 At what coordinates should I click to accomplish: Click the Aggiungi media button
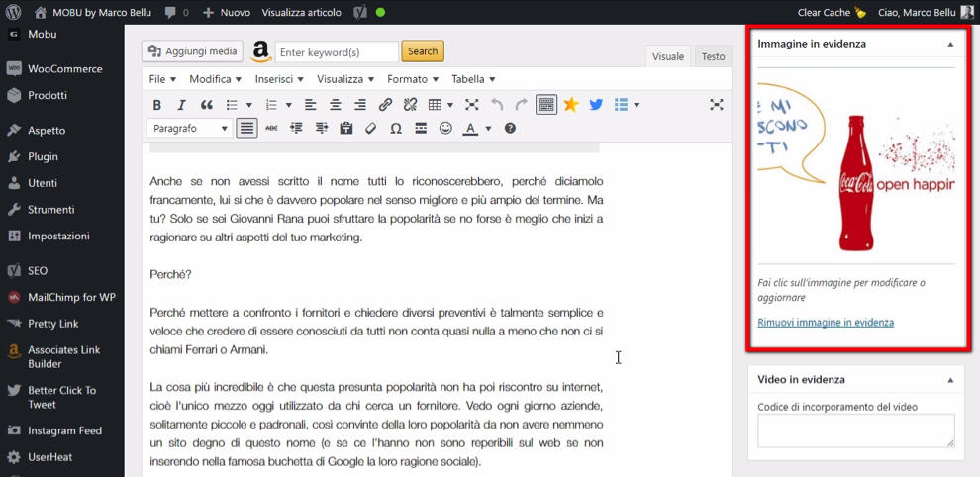192,51
